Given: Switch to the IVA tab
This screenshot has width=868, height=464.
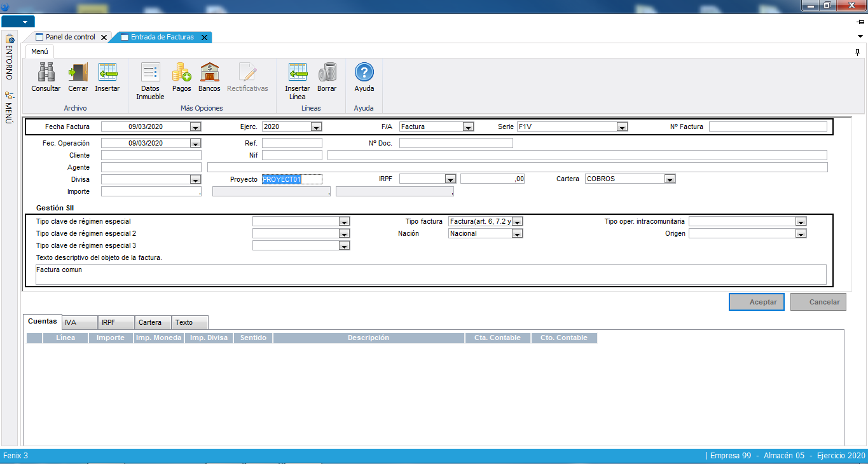Looking at the screenshot, I should click(x=79, y=322).
